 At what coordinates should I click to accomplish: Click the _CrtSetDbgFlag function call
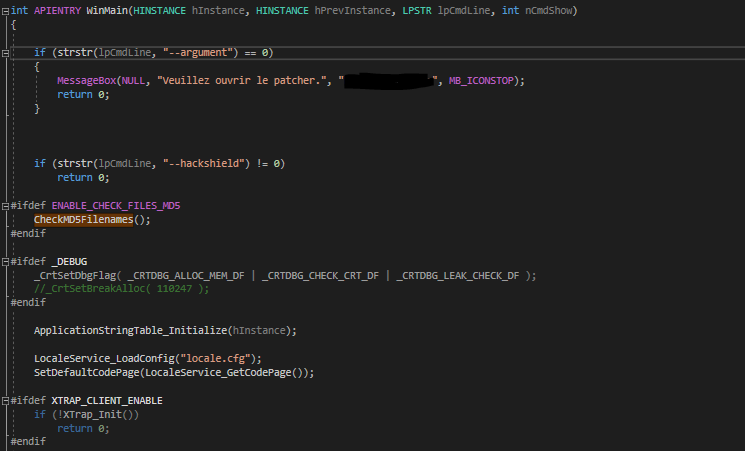[x=75, y=276]
